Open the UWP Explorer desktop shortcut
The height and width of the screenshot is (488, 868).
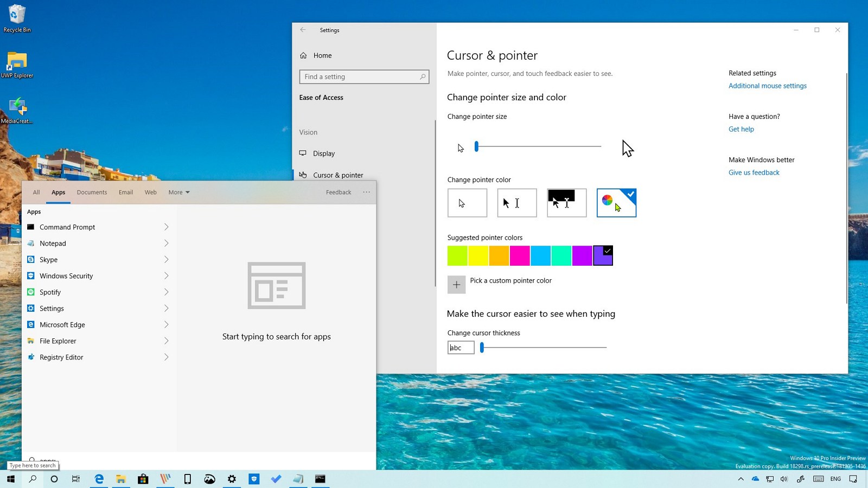click(x=17, y=65)
